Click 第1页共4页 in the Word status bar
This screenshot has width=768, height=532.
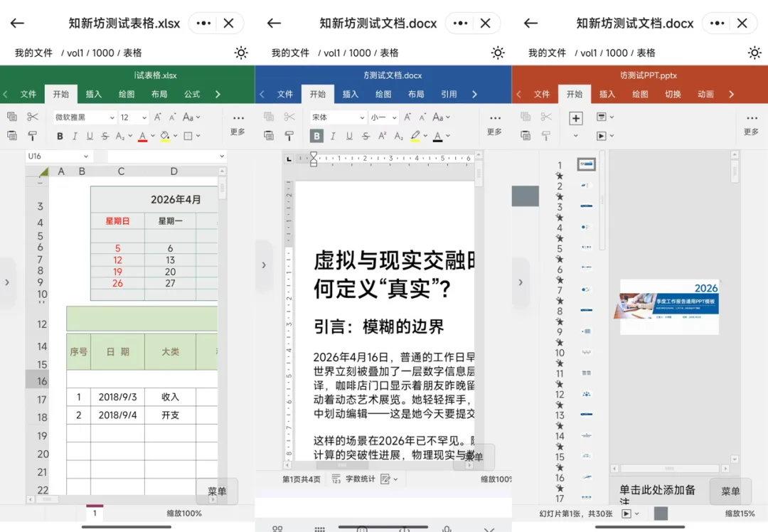coord(302,479)
